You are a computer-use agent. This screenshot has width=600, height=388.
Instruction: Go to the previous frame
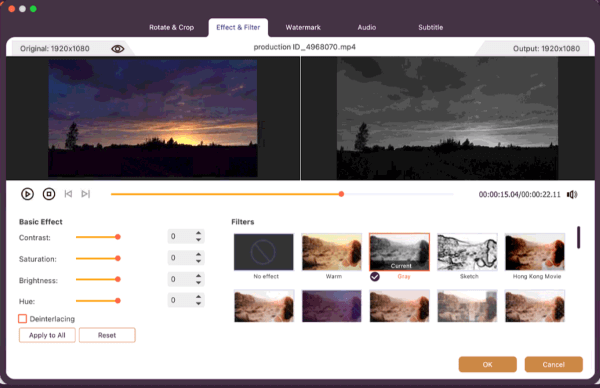[68, 194]
